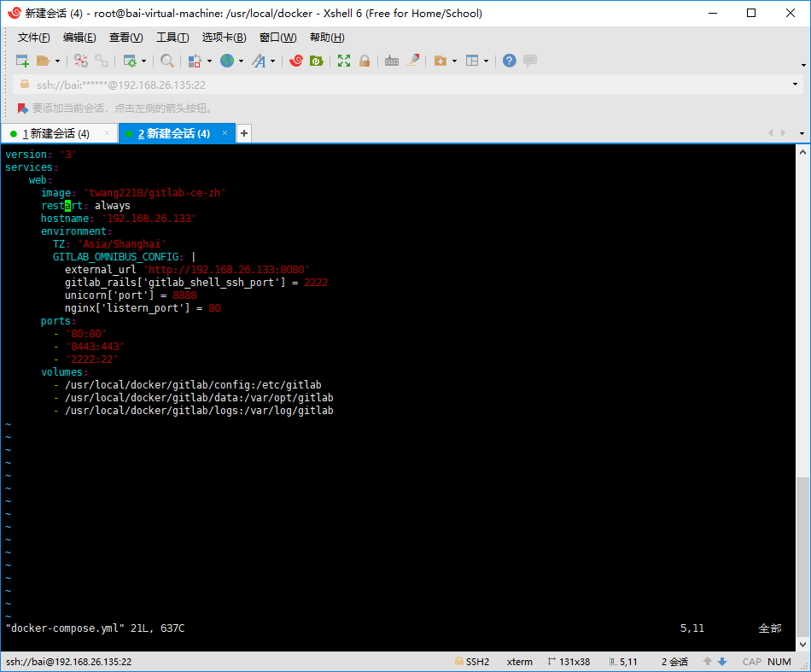Image resolution: width=811 pixels, height=672 pixels.
Task: Open Help via blue question icon
Action: point(510,61)
